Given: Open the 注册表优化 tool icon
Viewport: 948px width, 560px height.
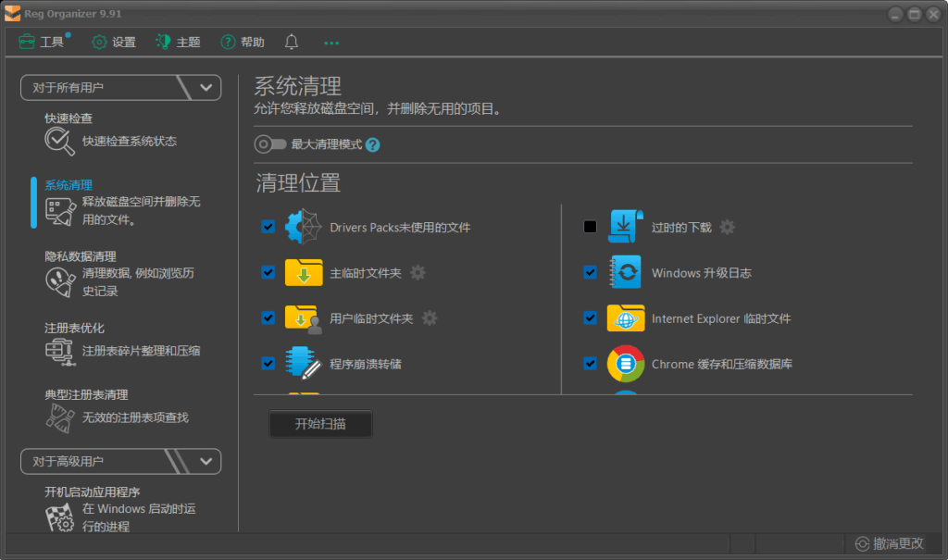Looking at the screenshot, I should coord(58,350).
